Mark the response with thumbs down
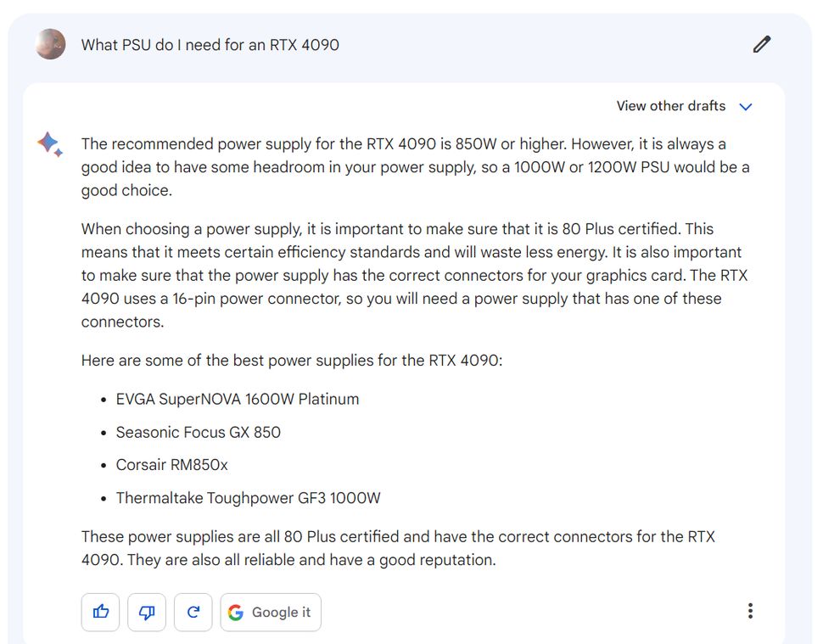Screen dimensions: 823x644 (x=147, y=612)
